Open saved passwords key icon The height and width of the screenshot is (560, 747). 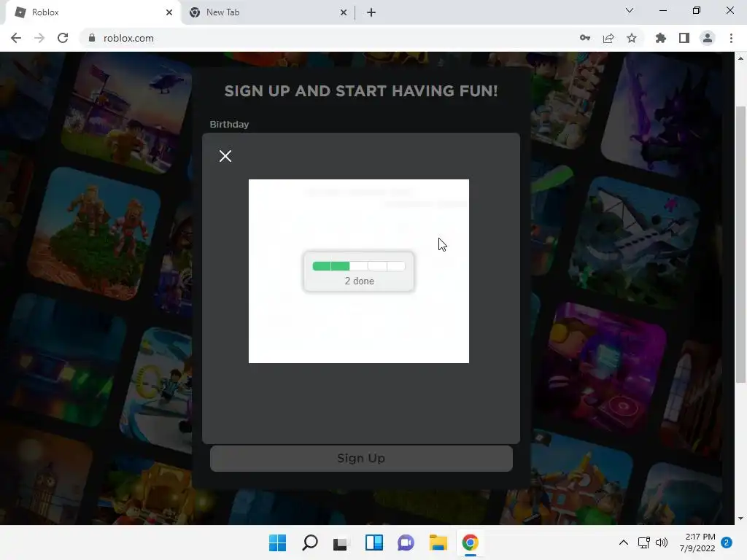[x=585, y=38]
